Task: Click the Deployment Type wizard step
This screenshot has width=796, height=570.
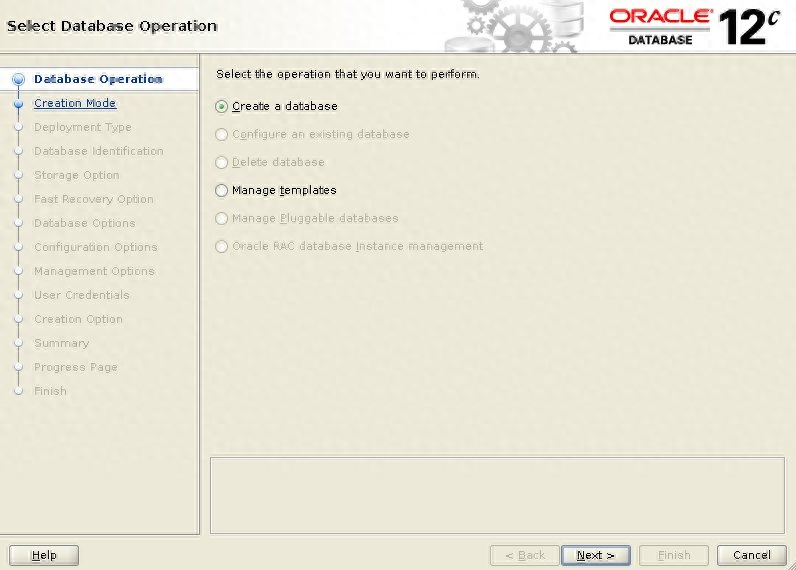Action: pyautogui.click(x=82, y=127)
